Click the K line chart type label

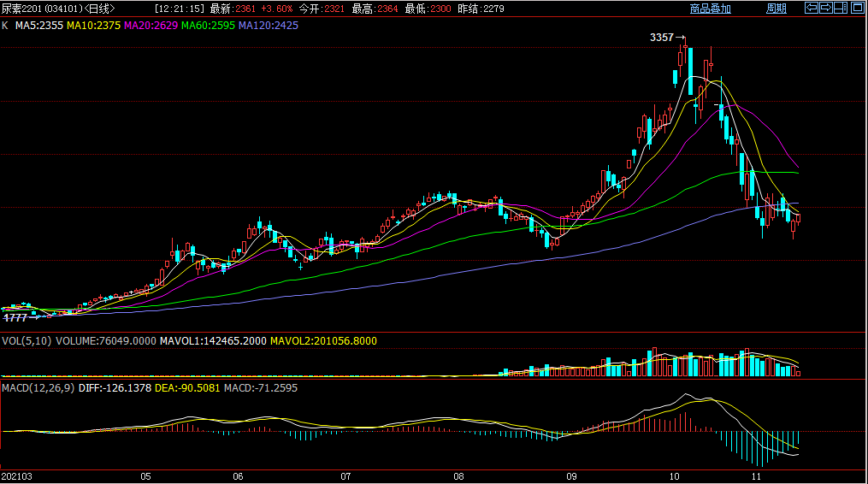coord(5,26)
